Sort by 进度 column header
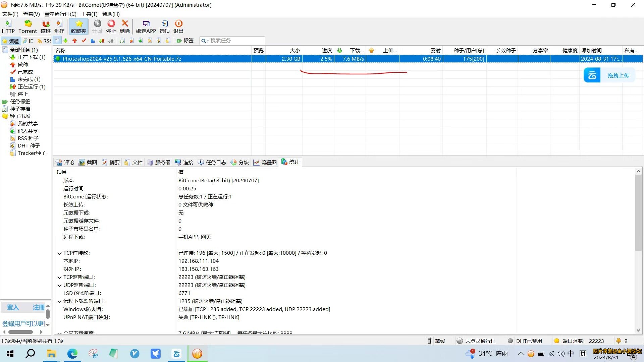Screen dimensions: 644x362 click(x=318, y=50)
